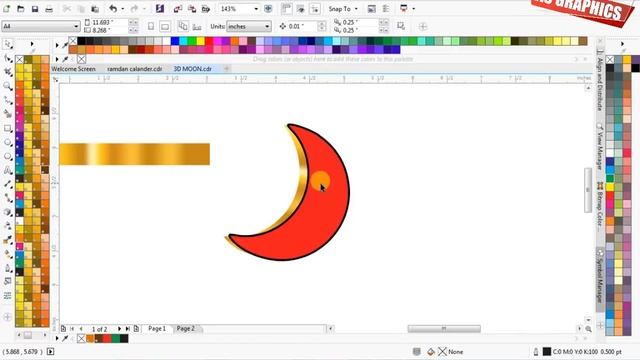The height and width of the screenshot is (360, 640).
Task: Create a new document from toolbar
Action: (x=7, y=9)
